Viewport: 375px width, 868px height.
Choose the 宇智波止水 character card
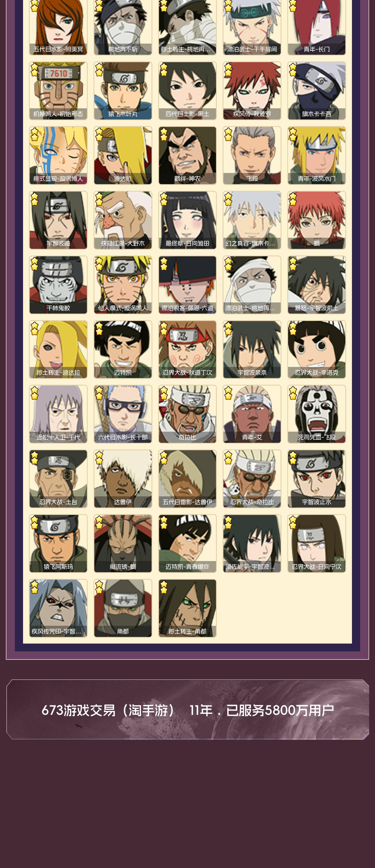[x=316, y=479]
